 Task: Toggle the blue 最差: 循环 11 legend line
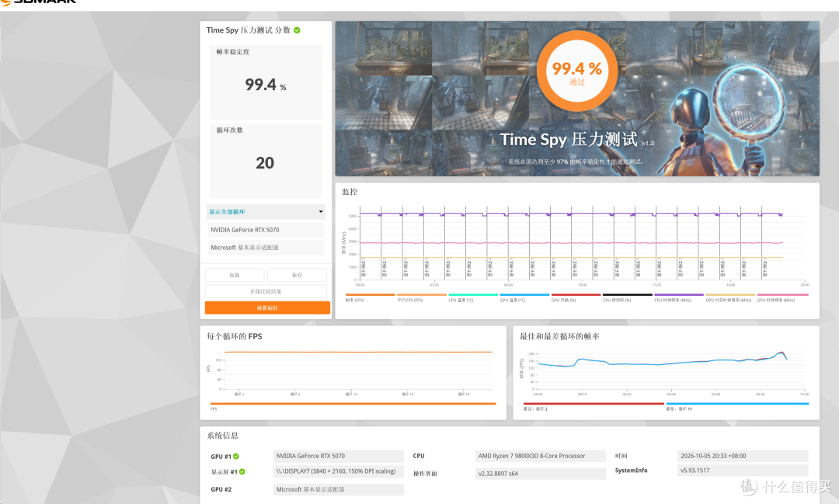point(736,406)
